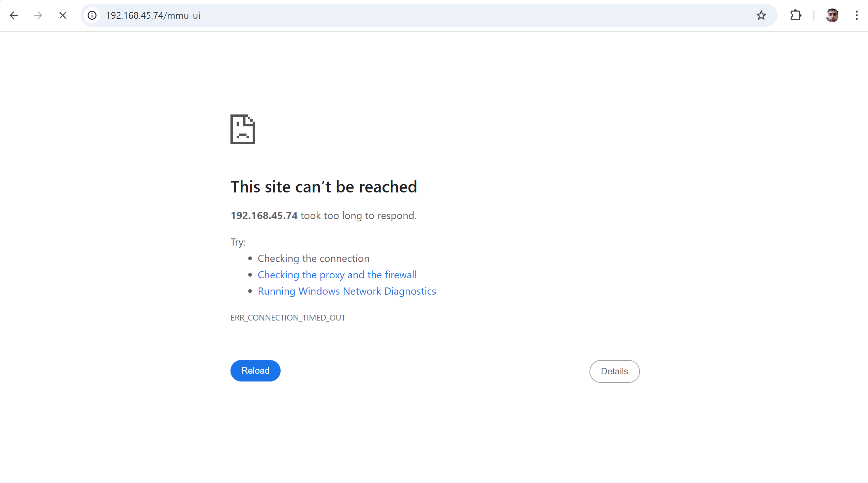The height and width of the screenshot is (483, 868).
Task: Open Checking the proxy and the firewall
Action: click(337, 275)
